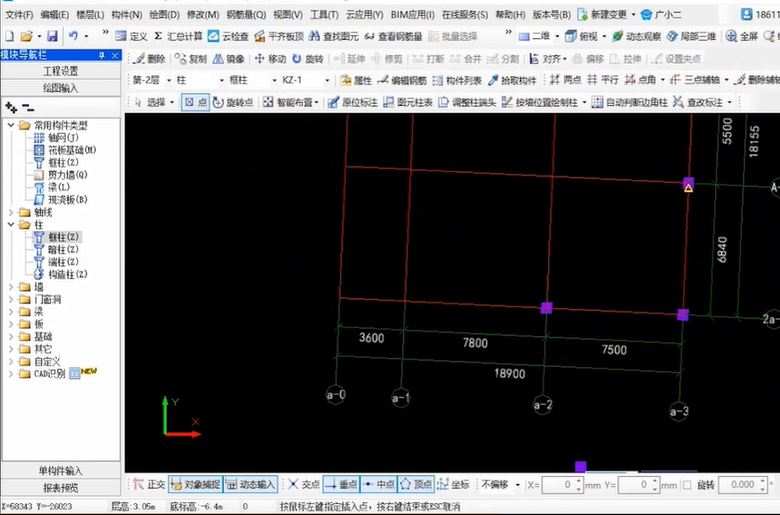
Task: Toggle 交点 intersection snap
Action: (x=304, y=484)
